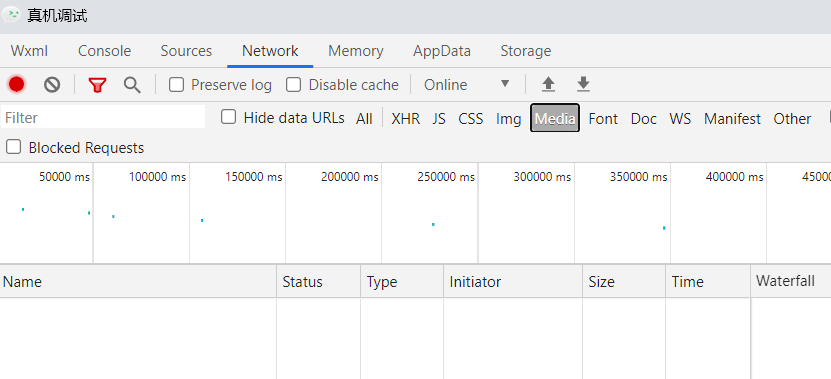The height and width of the screenshot is (379, 831).
Task: Switch to the Console tab
Action: pyautogui.click(x=104, y=51)
